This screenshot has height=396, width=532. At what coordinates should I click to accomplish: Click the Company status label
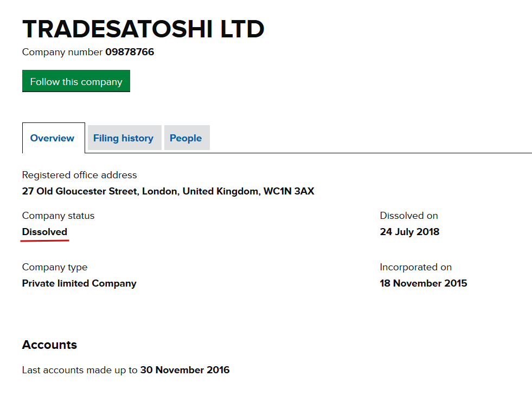click(x=58, y=216)
